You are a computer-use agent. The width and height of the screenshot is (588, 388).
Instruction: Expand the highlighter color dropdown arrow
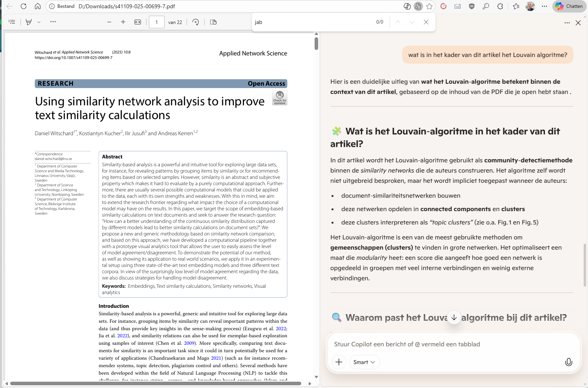click(39, 22)
